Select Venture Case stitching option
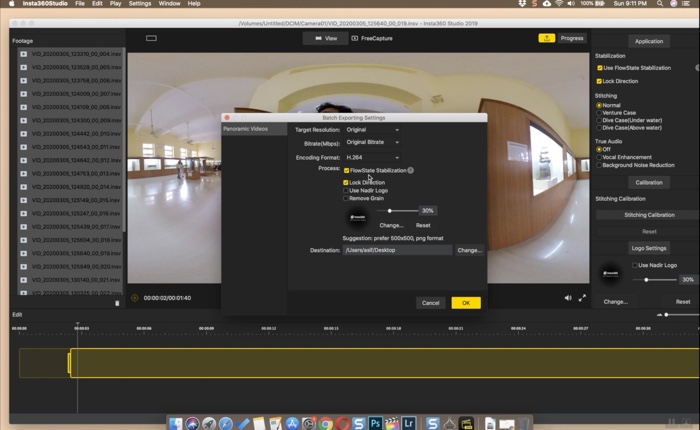 [x=599, y=113]
